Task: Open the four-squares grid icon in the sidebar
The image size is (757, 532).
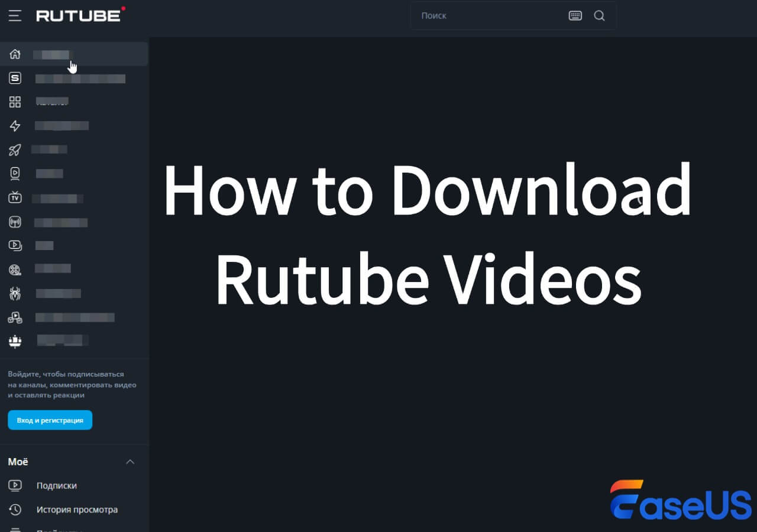Action: (15, 102)
